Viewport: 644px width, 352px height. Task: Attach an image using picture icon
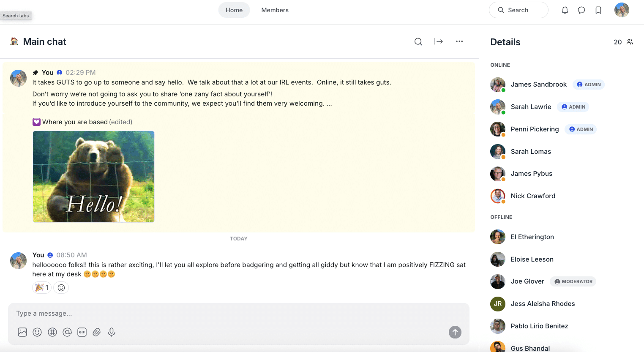pyautogui.click(x=22, y=332)
